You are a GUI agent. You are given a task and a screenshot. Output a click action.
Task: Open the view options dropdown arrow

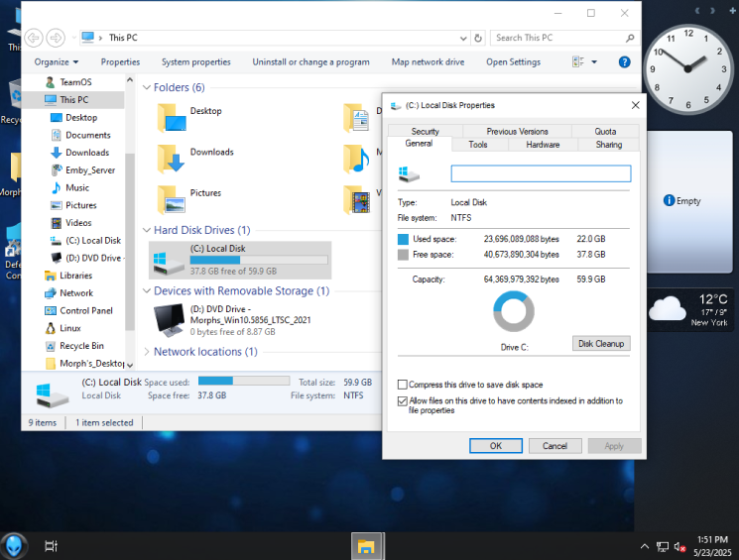594,62
